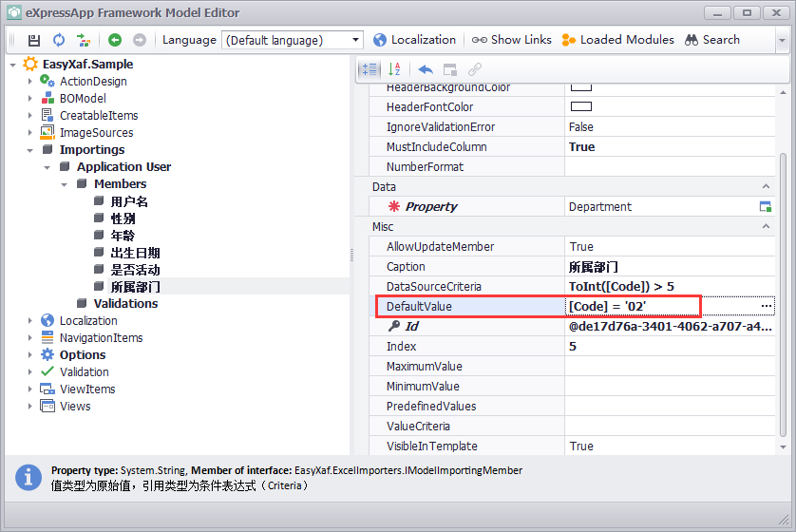Viewport: 796px width, 532px height.
Task: Select the 性别 member
Action: pyautogui.click(x=123, y=218)
